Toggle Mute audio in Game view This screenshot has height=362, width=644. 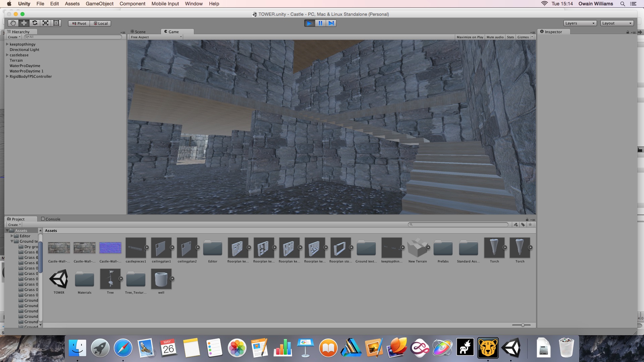495,37
